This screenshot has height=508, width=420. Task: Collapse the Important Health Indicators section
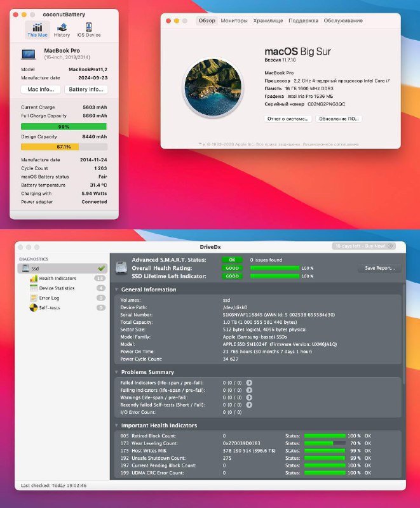point(116,425)
